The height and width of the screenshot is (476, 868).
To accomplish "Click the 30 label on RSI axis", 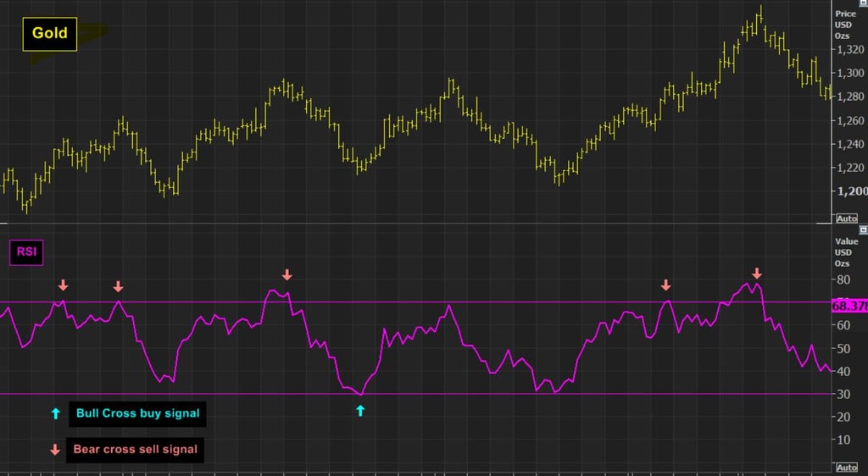I will (843, 395).
